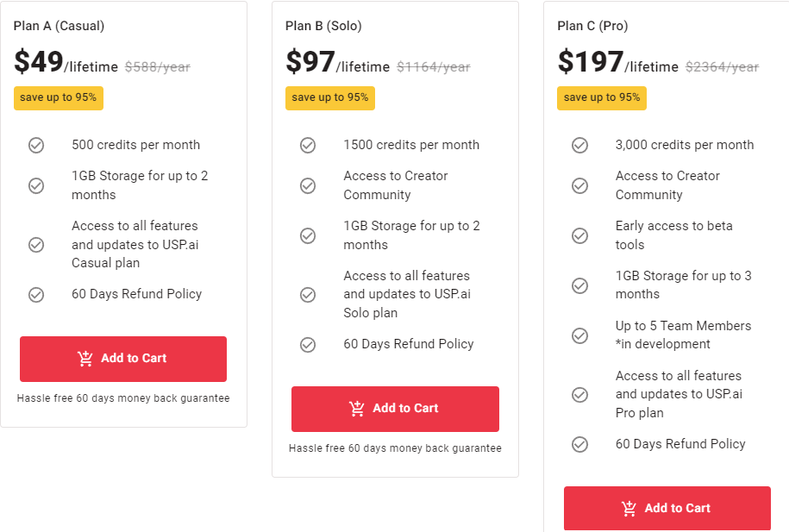Click the checkmark beside 60 Days Refund Policy

[x=36, y=294]
